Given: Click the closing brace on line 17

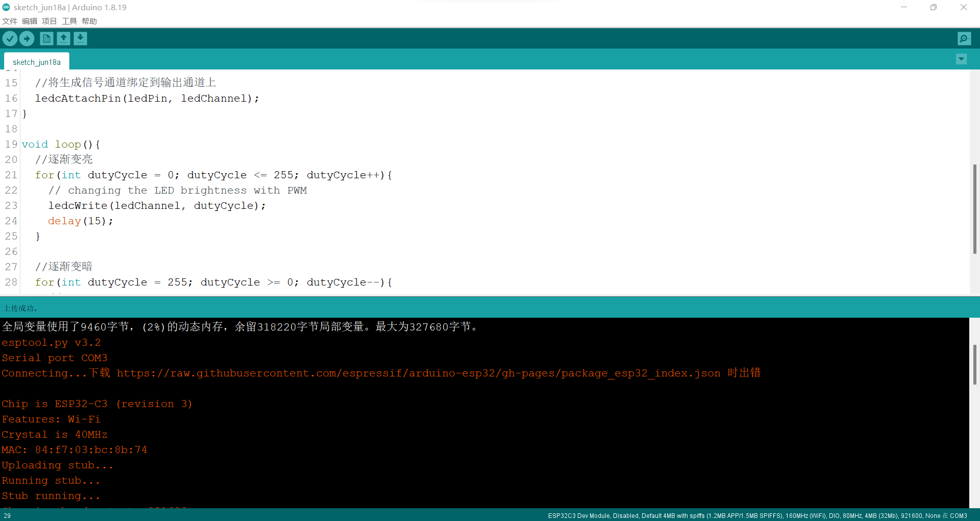Looking at the screenshot, I should 24,113.
